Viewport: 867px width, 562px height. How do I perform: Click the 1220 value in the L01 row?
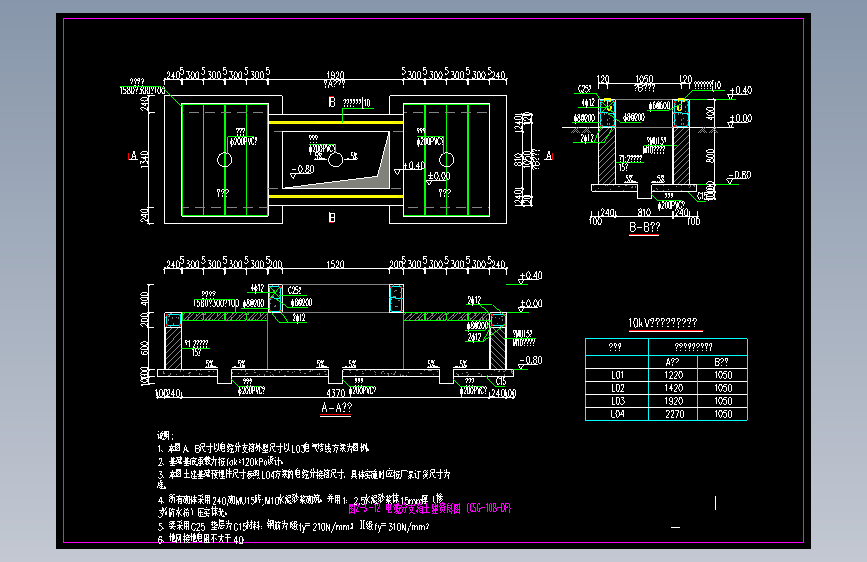(x=673, y=375)
